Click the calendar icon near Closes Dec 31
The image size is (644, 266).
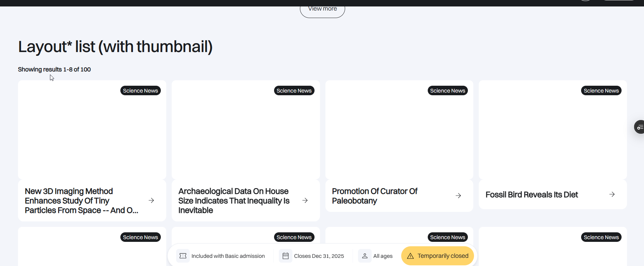pyautogui.click(x=286, y=256)
